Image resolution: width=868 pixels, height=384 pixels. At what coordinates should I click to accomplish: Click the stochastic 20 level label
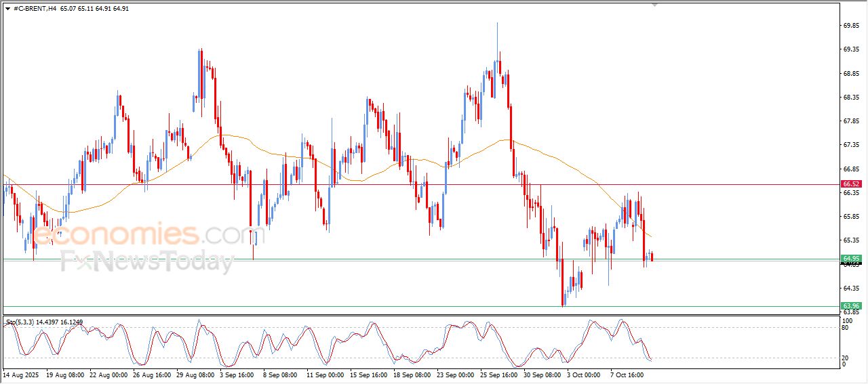coord(845,358)
